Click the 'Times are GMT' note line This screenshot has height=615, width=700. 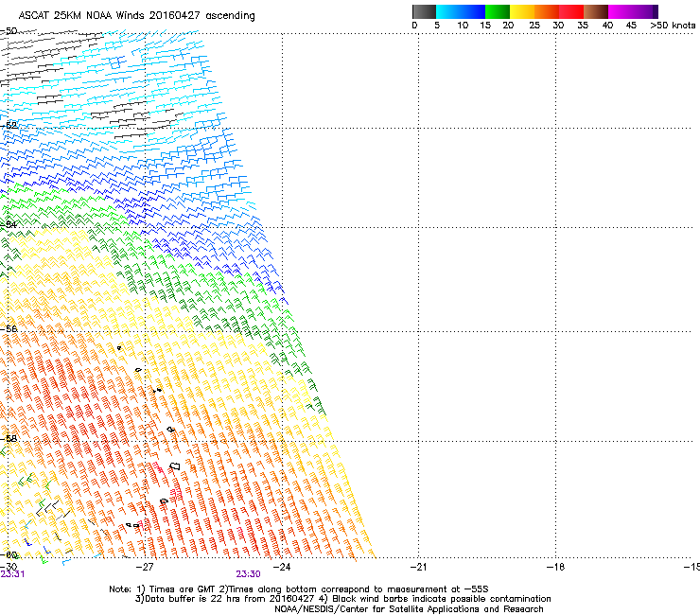click(x=299, y=589)
